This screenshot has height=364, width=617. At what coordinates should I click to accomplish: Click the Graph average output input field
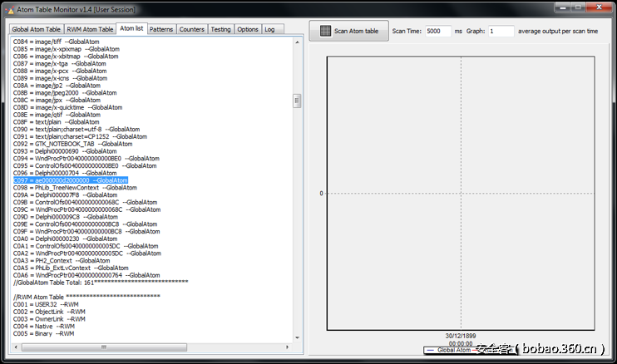(x=501, y=31)
